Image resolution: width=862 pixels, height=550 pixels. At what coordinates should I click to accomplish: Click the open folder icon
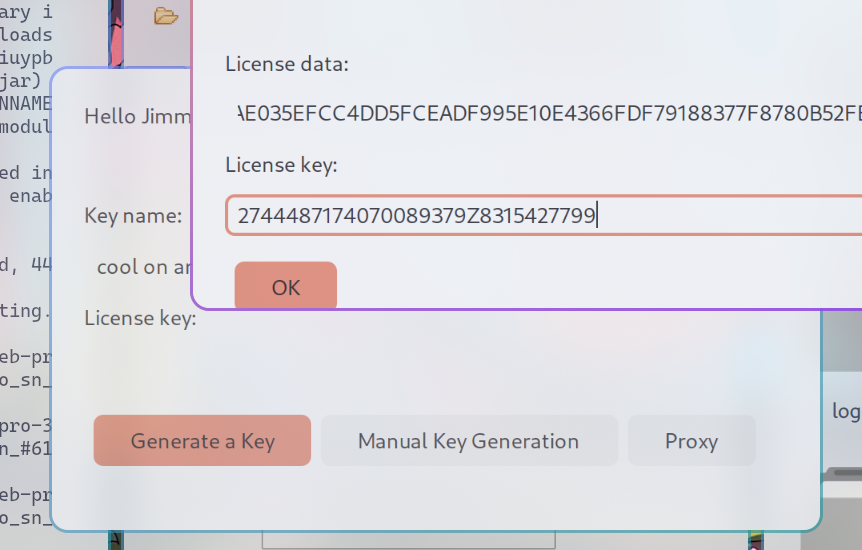coord(165,16)
